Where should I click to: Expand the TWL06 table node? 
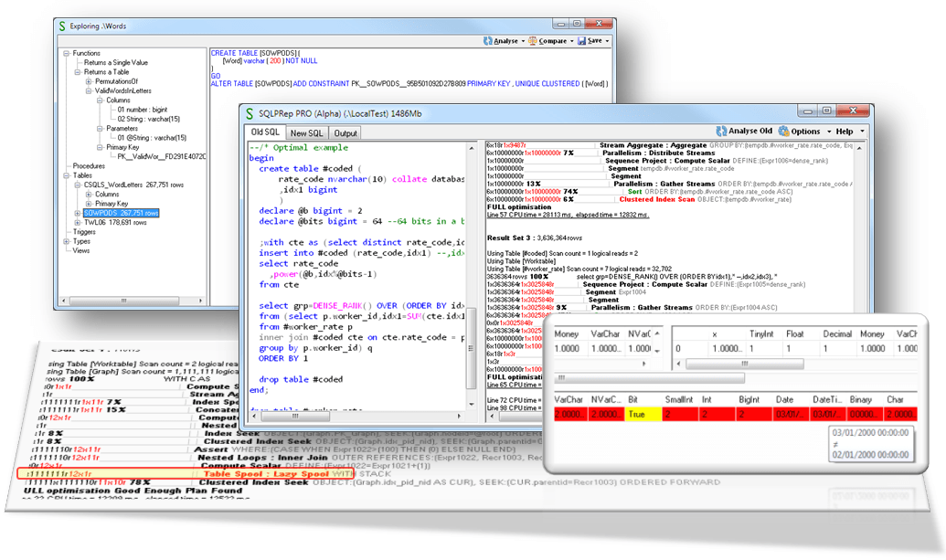coord(77,222)
